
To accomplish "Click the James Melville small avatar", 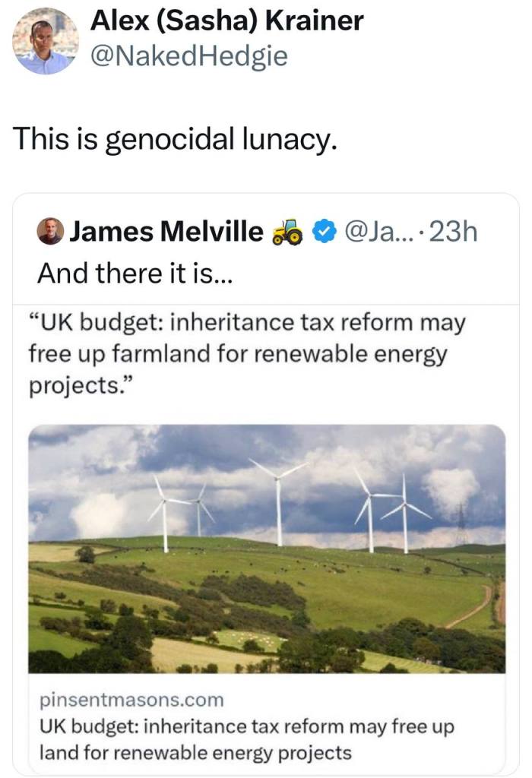I will point(50,232).
